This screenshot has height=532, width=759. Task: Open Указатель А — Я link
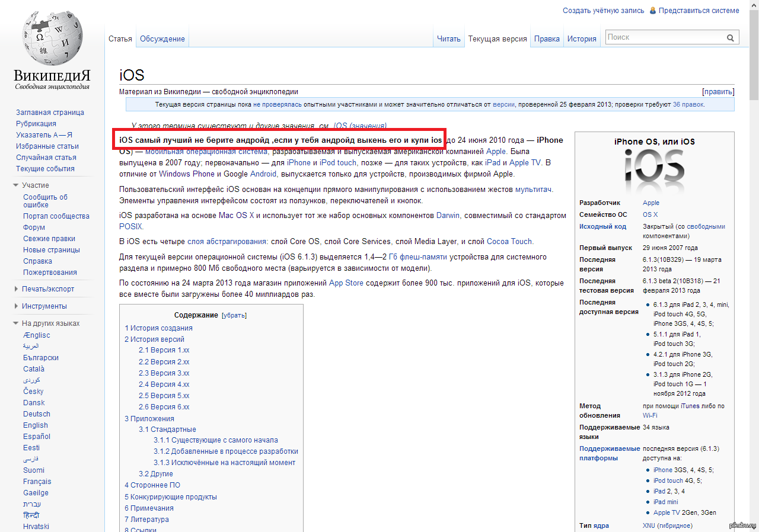[x=44, y=135]
